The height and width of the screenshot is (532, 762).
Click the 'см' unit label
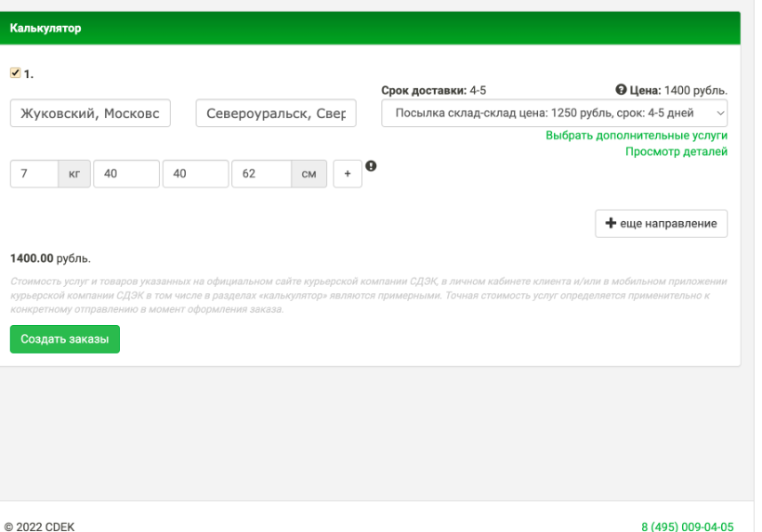click(309, 174)
